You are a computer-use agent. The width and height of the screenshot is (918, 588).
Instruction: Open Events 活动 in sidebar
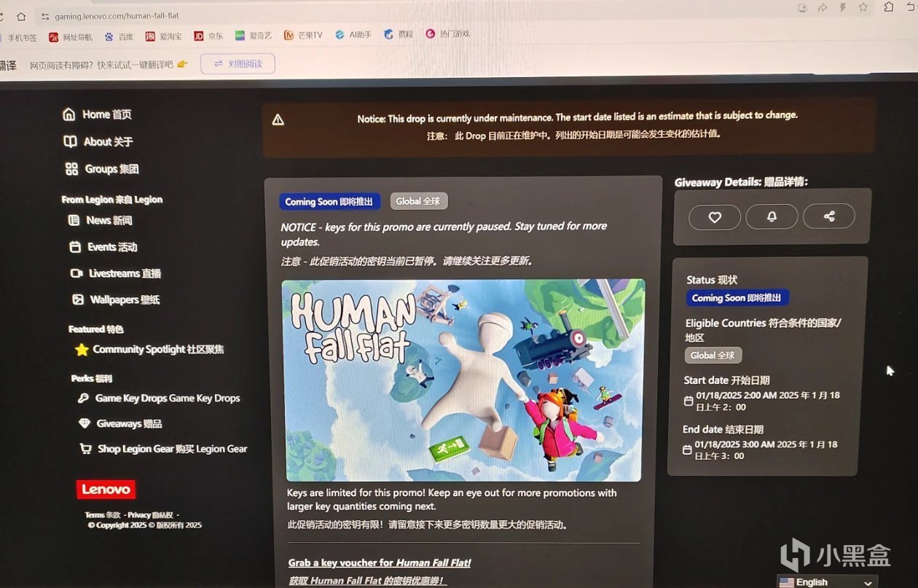click(103, 247)
